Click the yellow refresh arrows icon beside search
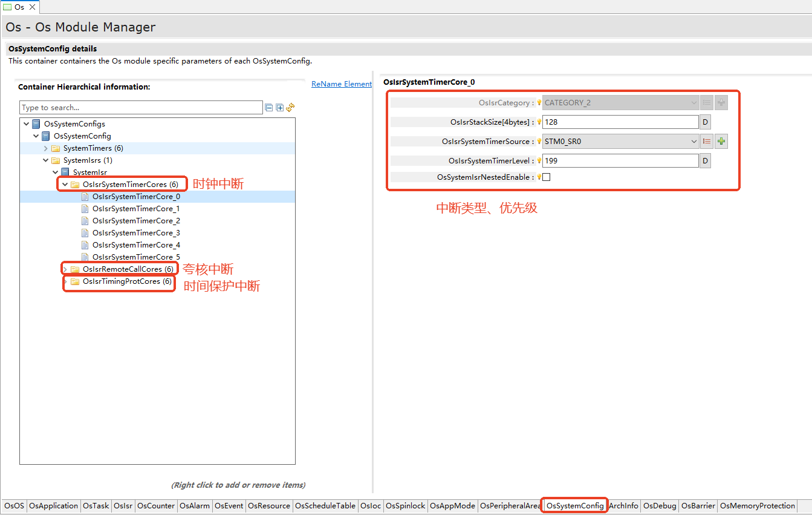This screenshot has width=812, height=515. click(290, 107)
